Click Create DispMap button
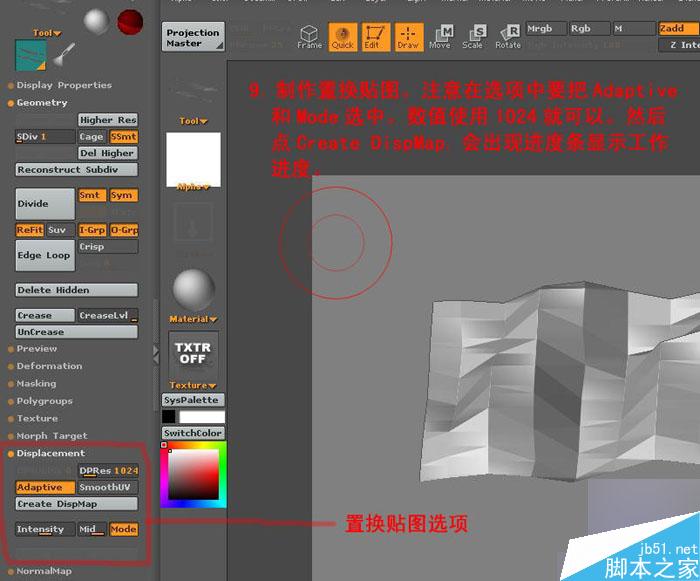 (77, 504)
